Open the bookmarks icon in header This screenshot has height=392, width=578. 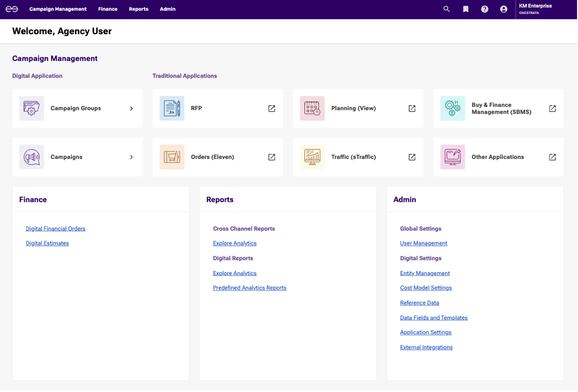coord(466,9)
